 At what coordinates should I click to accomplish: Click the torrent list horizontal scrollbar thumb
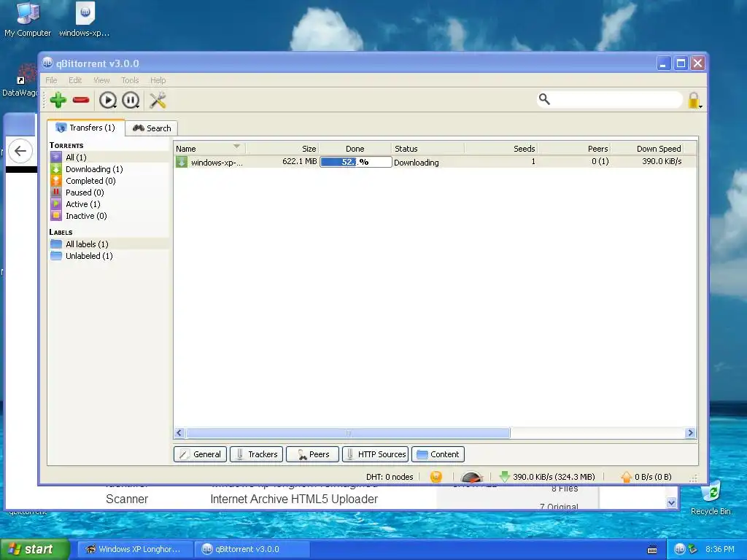point(348,433)
